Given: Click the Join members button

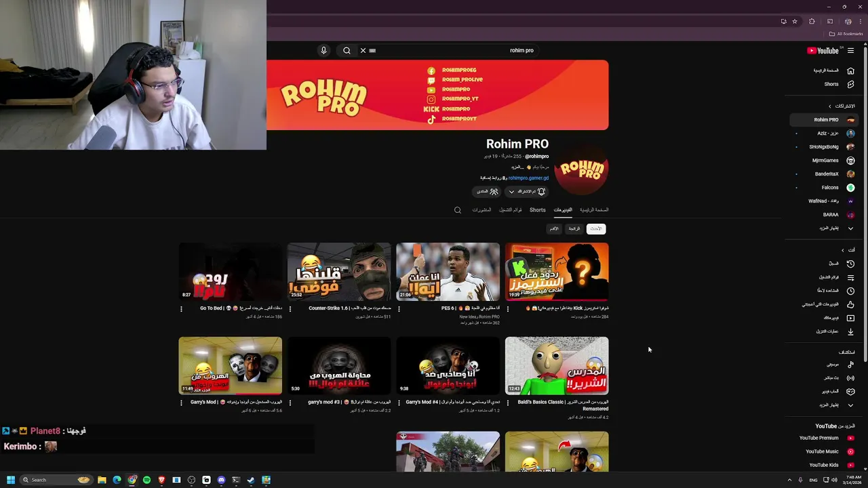Looking at the screenshot, I should tap(487, 192).
